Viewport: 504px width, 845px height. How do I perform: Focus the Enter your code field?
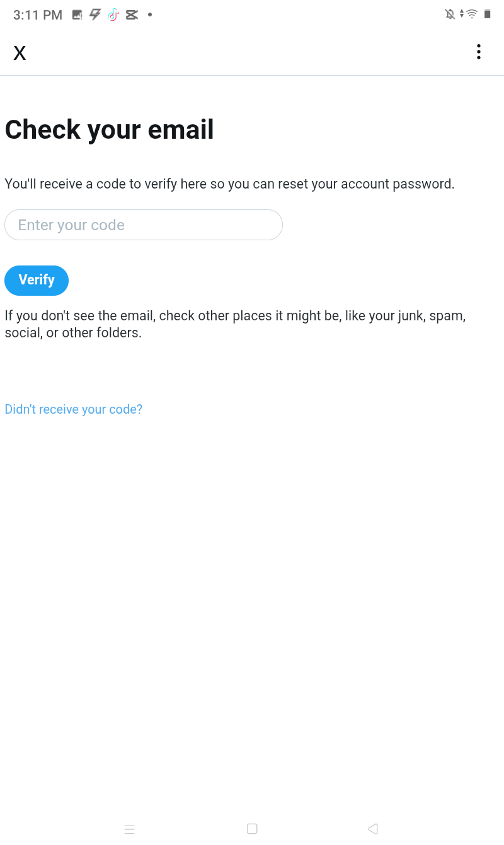point(144,225)
